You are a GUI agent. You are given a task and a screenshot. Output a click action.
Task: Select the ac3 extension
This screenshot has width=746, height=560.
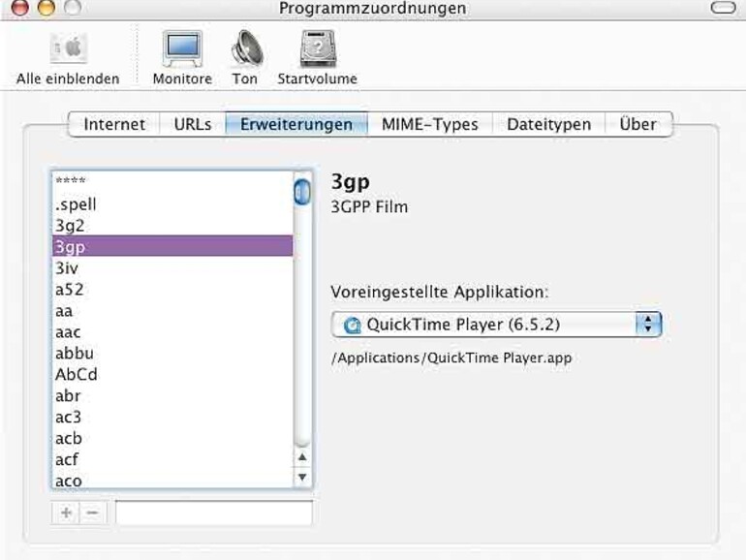click(x=172, y=417)
